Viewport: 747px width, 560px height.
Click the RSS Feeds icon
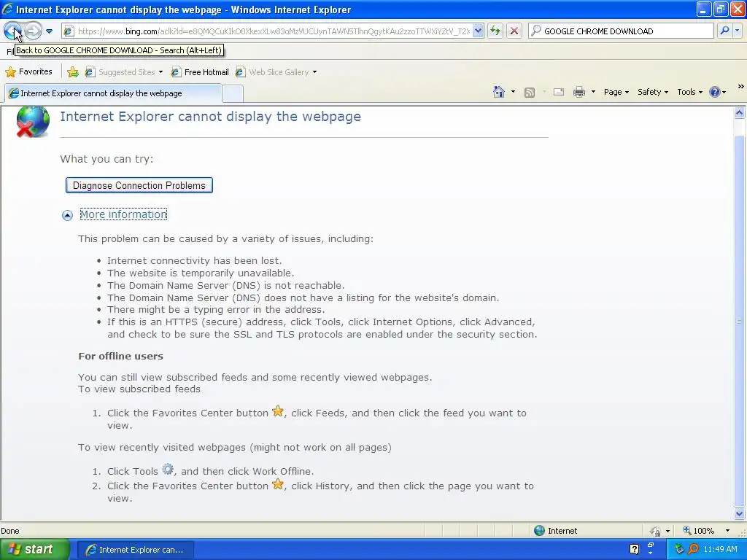(530, 93)
